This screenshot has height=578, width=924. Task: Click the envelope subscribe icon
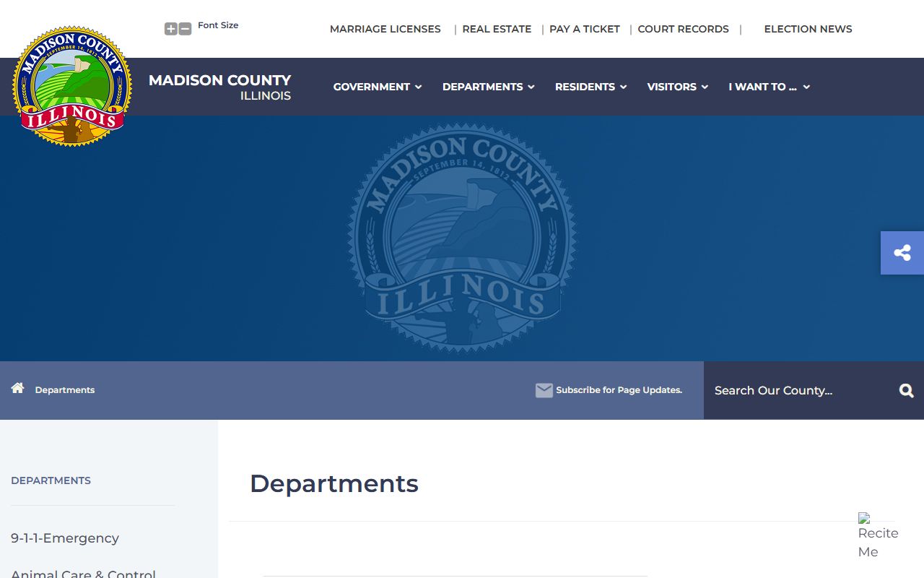click(x=544, y=390)
